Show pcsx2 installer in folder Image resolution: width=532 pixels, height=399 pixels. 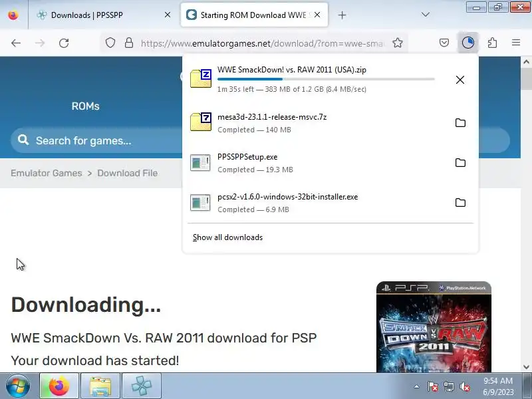[x=460, y=203]
